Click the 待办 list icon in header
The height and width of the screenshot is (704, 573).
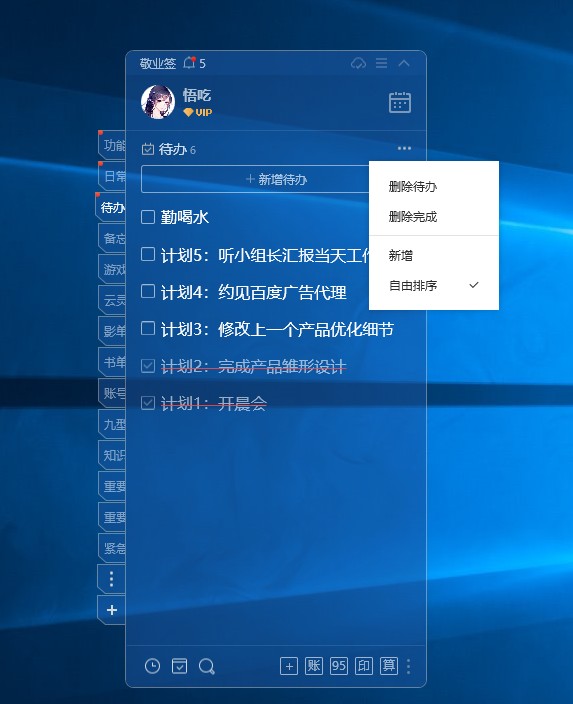pos(147,149)
